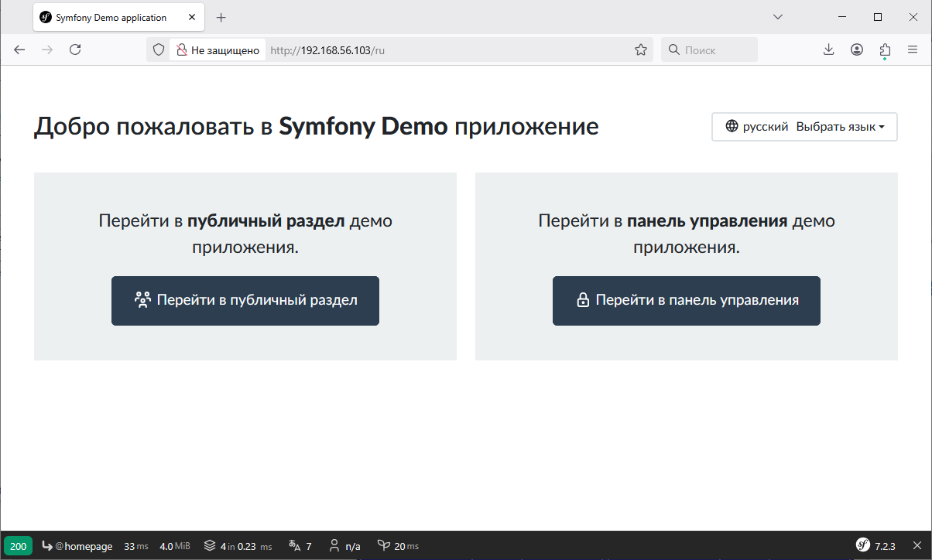This screenshot has width=932, height=560.
Task: Open the Twig panel showing 20 ms
Action: point(398,546)
